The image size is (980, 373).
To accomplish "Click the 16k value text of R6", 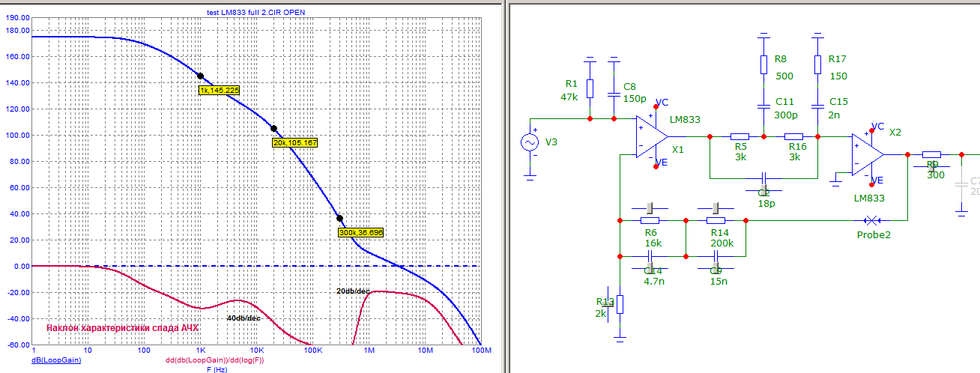I will 653,243.
